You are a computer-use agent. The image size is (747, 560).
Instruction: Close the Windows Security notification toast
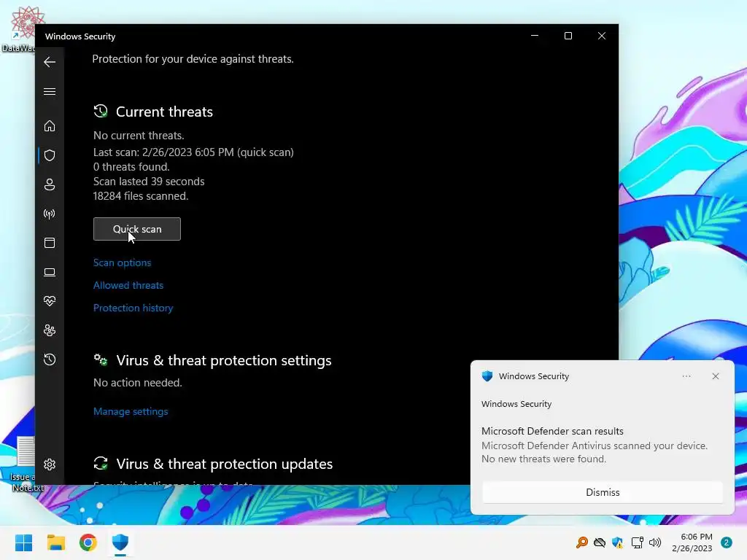(x=716, y=376)
